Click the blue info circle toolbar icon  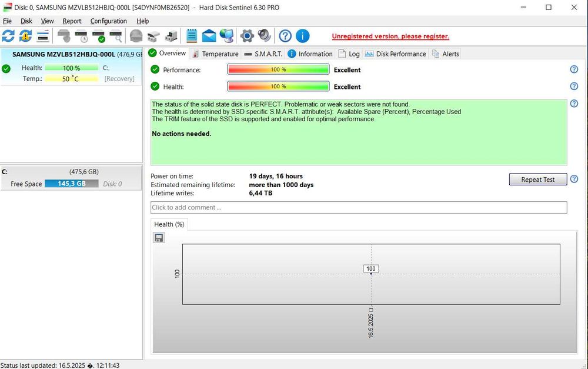302,36
